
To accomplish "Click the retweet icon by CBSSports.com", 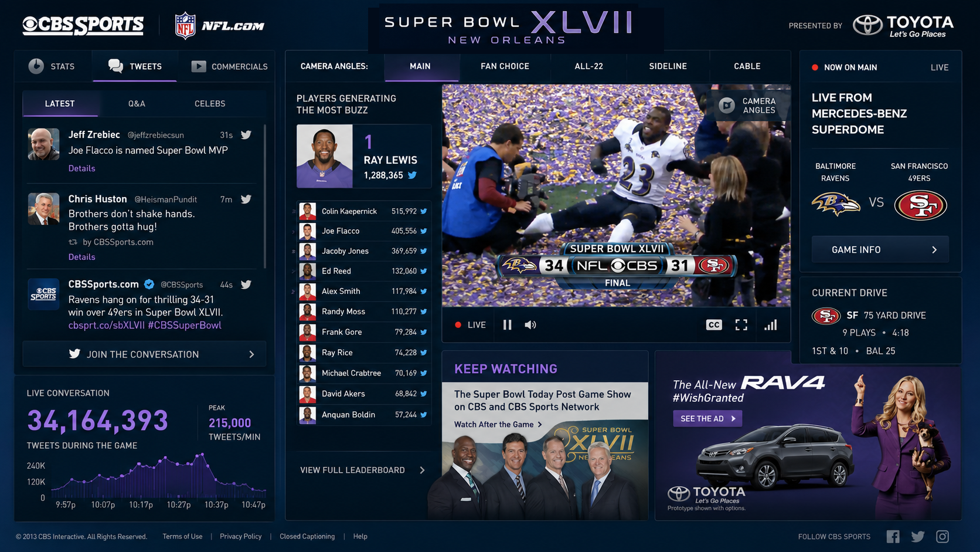I will [x=73, y=242].
